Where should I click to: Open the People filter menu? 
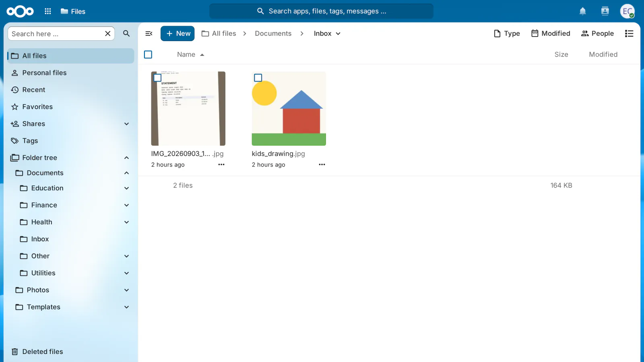[x=597, y=34]
